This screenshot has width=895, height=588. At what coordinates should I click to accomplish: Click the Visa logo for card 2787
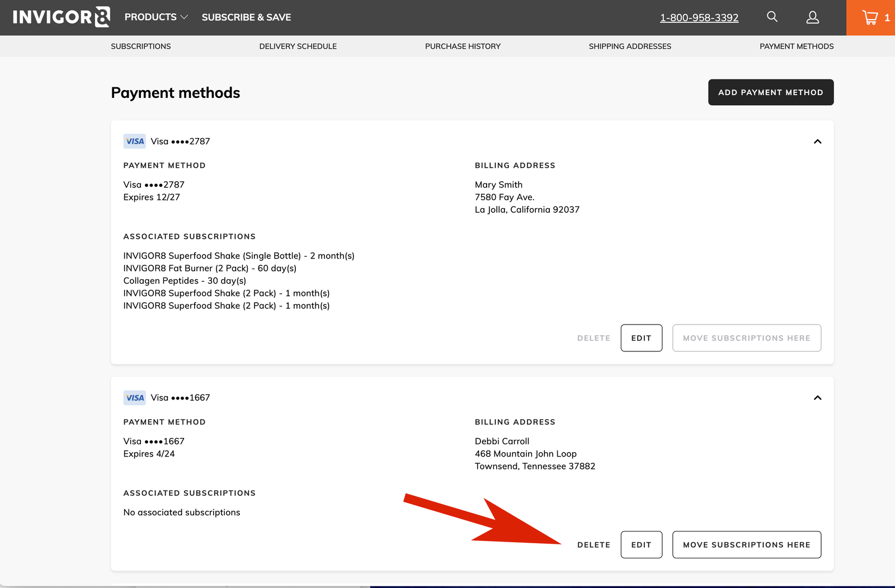coord(134,142)
